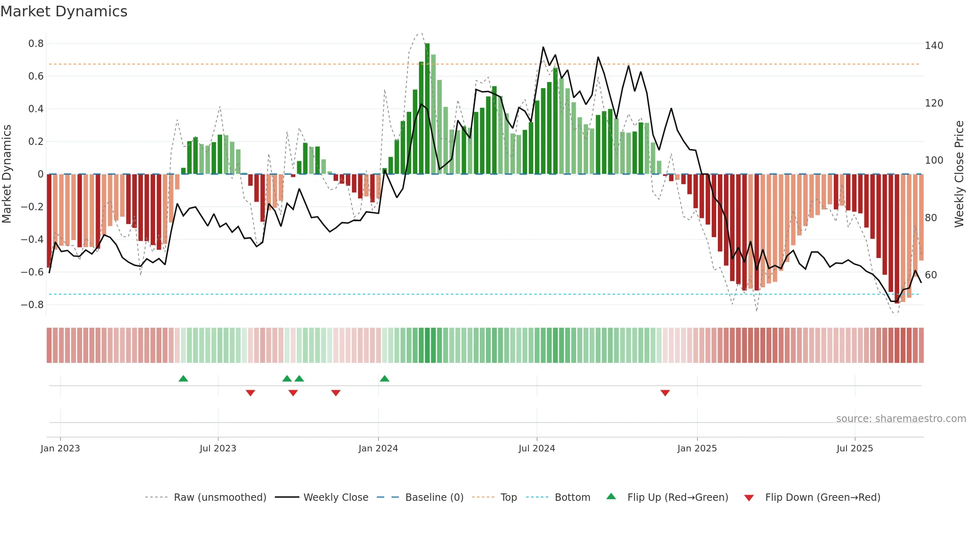Click the −0.8 tick on left axis
This screenshot has width=980, height=551.
pyautogui.click(x=32, y=305)
